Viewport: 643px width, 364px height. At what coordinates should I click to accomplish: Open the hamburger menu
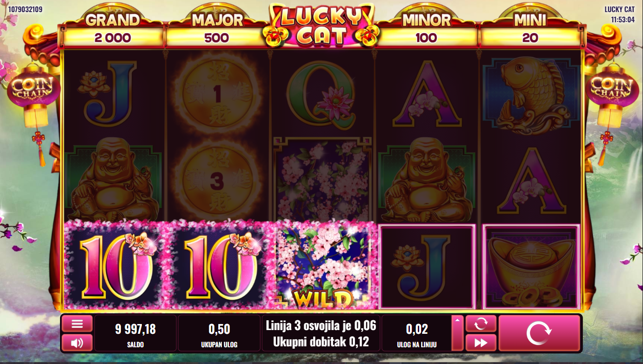tap(77, 324)
